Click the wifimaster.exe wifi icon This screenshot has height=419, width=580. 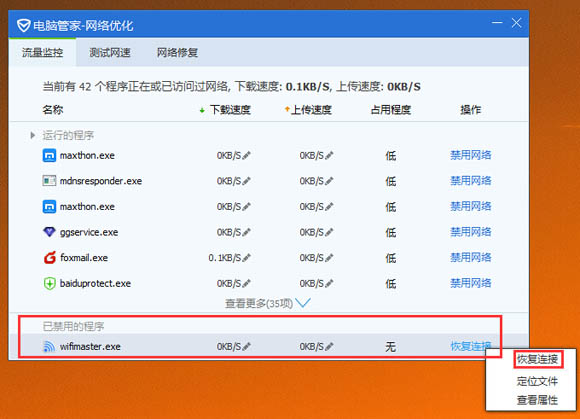(x=49, y=347)
